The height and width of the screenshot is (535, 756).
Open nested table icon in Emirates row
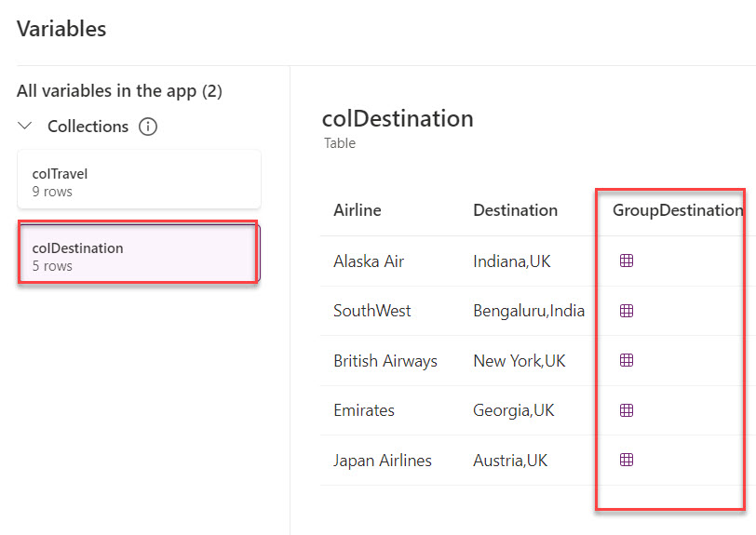pos(627,410)
